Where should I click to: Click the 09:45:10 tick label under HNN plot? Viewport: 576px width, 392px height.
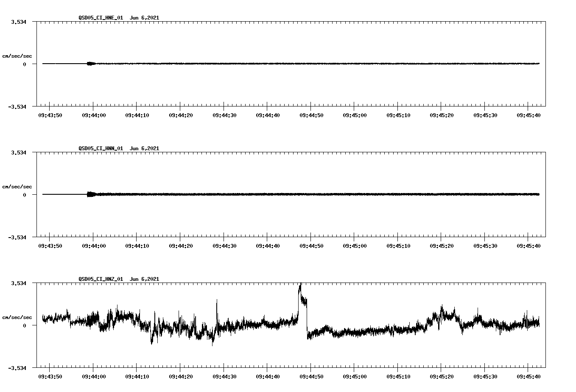398,246
